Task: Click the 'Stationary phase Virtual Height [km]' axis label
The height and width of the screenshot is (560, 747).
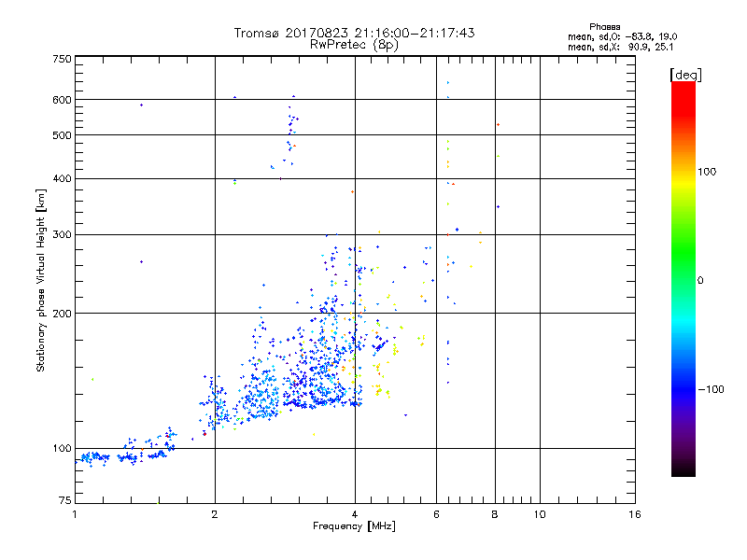Action: point(41,281)
